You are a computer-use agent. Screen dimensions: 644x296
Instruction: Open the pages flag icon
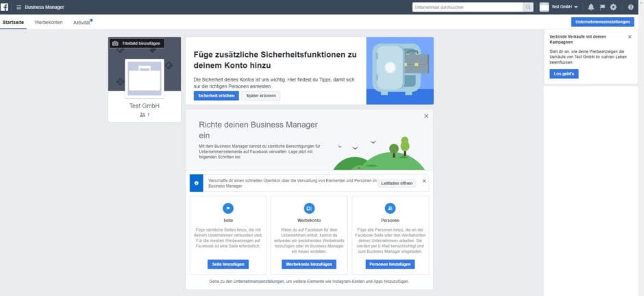(x=602, y=7)
